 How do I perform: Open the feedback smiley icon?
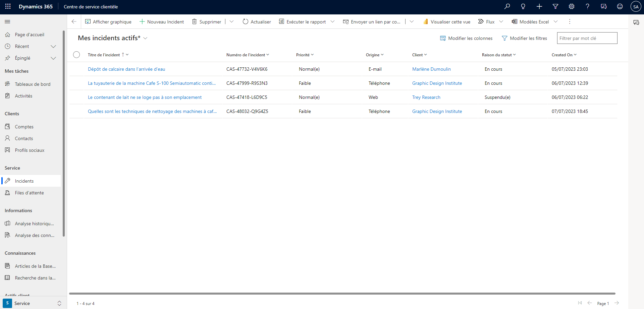pos(620,6)
